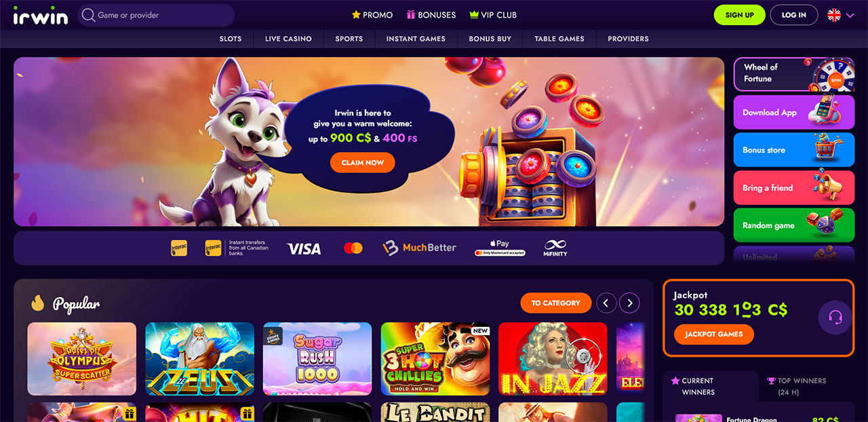Select the MuchBetter payment logo
The image size is (868, 422).
(419, 248)
